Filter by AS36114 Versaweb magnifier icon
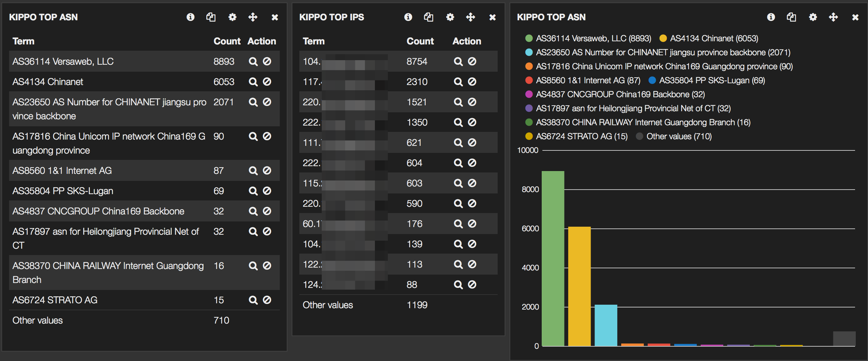The image size is (868, 361). click(x=253, y=62)
